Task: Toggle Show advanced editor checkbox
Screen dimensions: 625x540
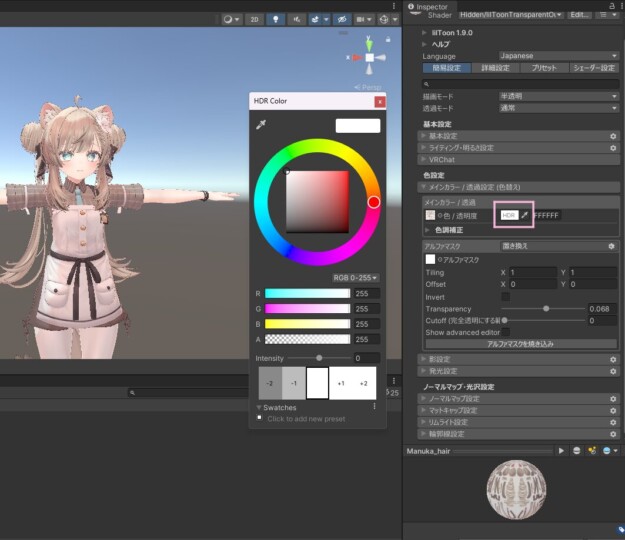Action: 505,332
